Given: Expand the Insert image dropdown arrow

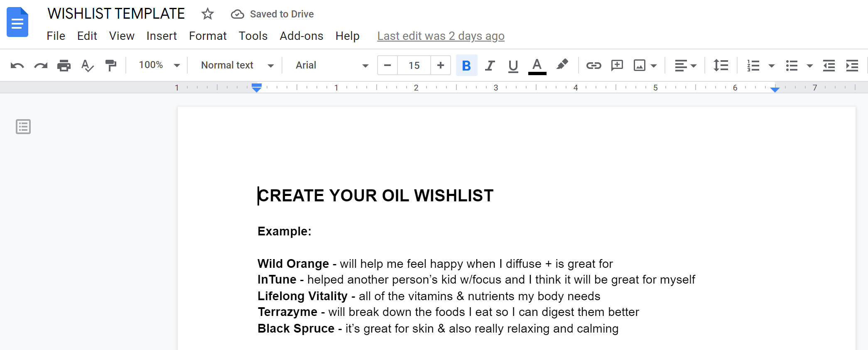Looking at the screenshot, I should [x=654, y=66].
